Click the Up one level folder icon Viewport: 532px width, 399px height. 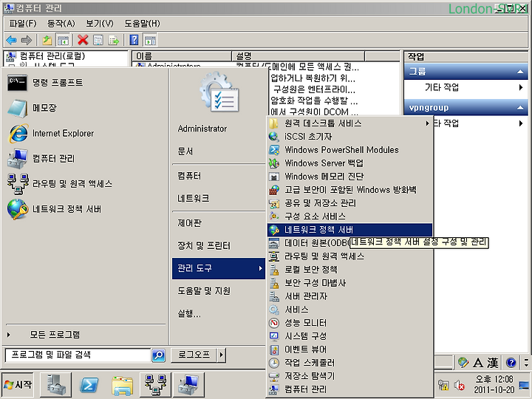click(x=47, y=41)
